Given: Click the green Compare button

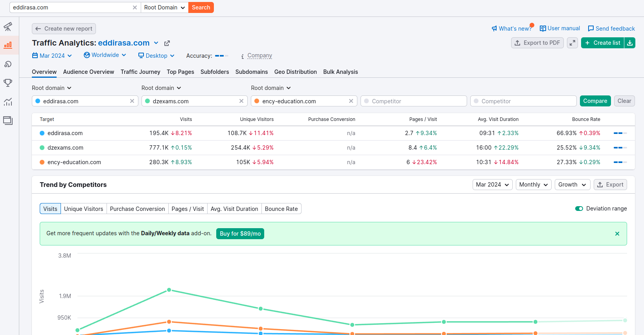Looking at the screenshot, I should [x=595, y=101].
